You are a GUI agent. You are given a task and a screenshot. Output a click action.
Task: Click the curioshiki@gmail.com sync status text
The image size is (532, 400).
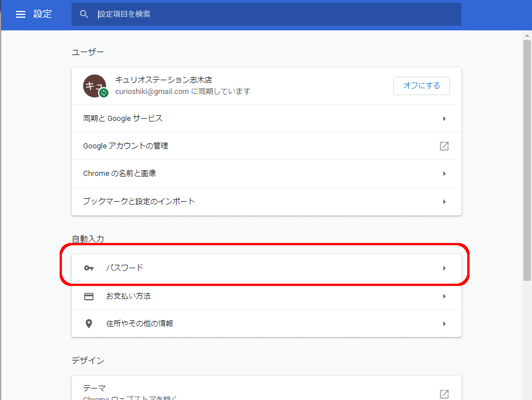point(182,91)
